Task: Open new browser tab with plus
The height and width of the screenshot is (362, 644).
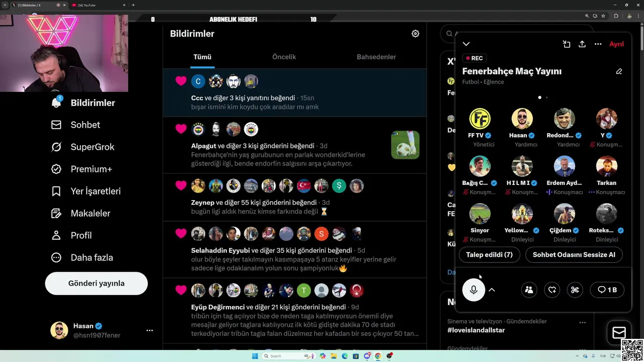Action: [x=133, y=5]
